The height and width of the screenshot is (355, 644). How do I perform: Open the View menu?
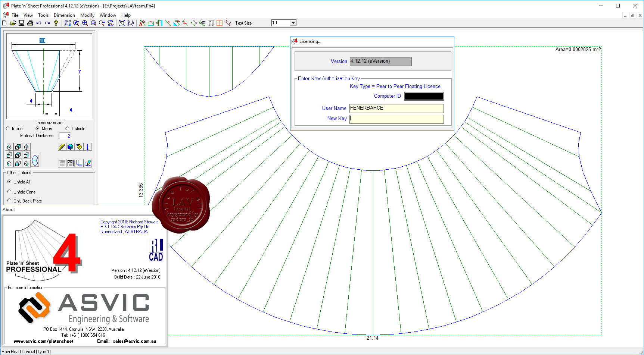(28, 15)
